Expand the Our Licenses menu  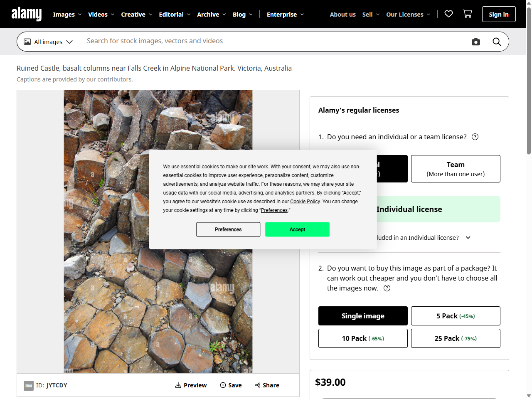(x=408, y=14)
